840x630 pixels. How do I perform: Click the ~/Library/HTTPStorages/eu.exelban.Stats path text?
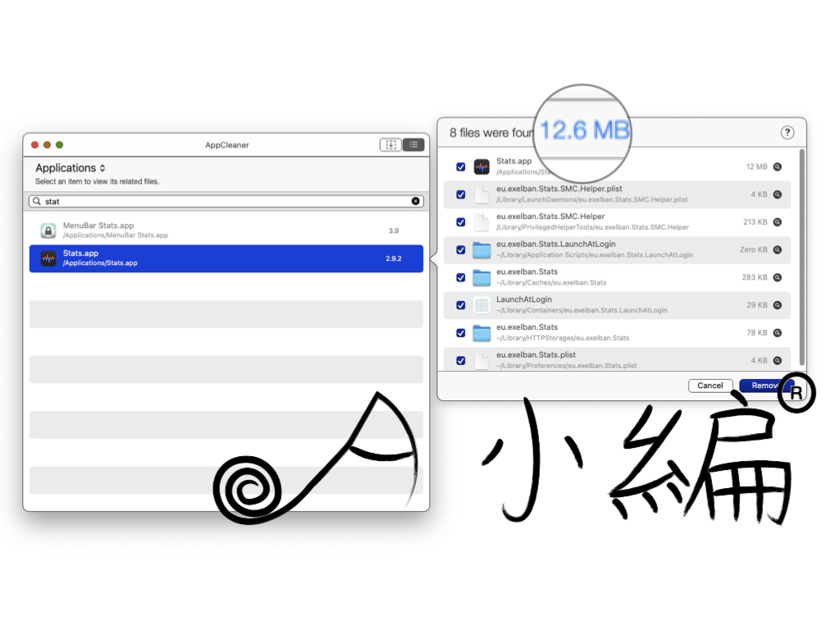click(x=563, y=337)
